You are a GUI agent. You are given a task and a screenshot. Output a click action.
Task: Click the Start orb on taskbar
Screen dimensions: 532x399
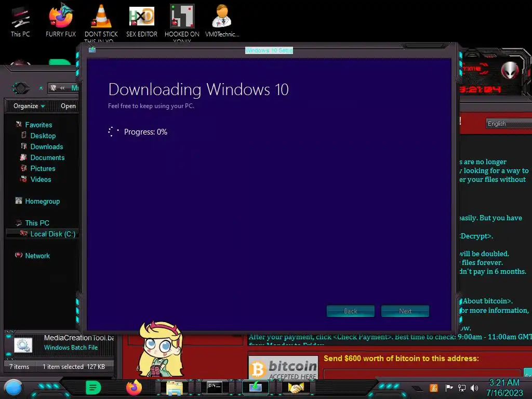pos(13,388)
